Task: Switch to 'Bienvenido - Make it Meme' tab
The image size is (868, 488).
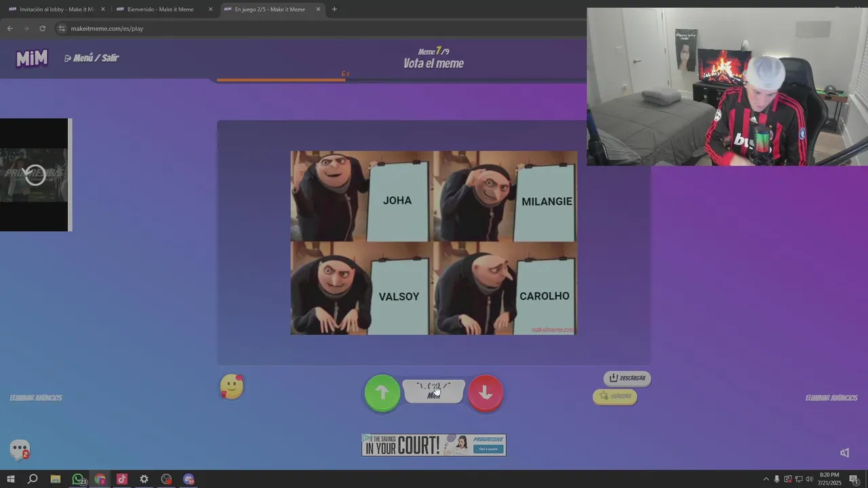Action: coord(160,9)
